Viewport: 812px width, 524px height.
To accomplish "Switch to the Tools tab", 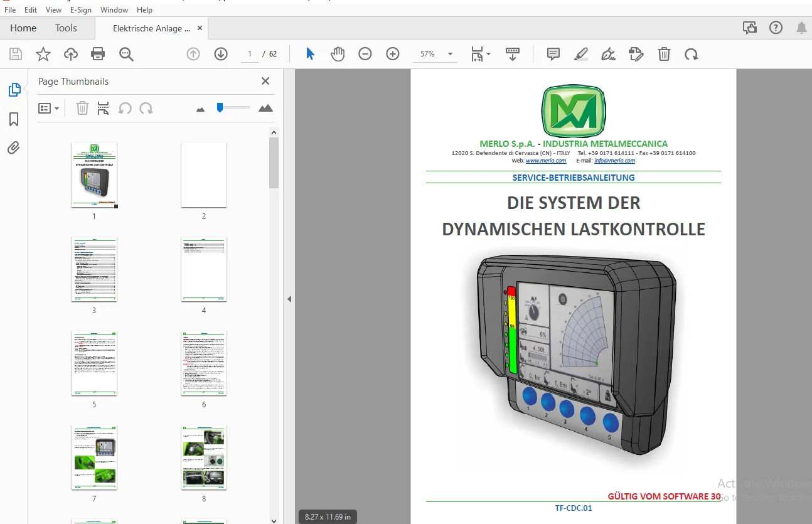I will tap(66, 28).
